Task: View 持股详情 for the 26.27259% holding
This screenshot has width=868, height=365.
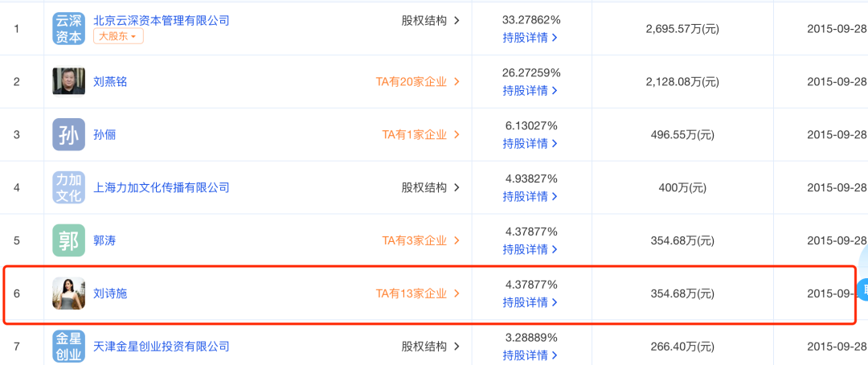Action: 530,90
